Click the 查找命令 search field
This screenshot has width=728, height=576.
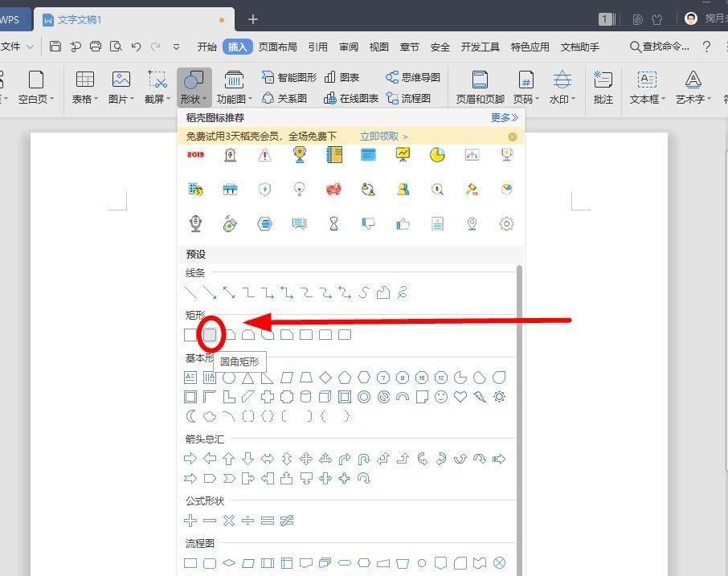(659, 47)
